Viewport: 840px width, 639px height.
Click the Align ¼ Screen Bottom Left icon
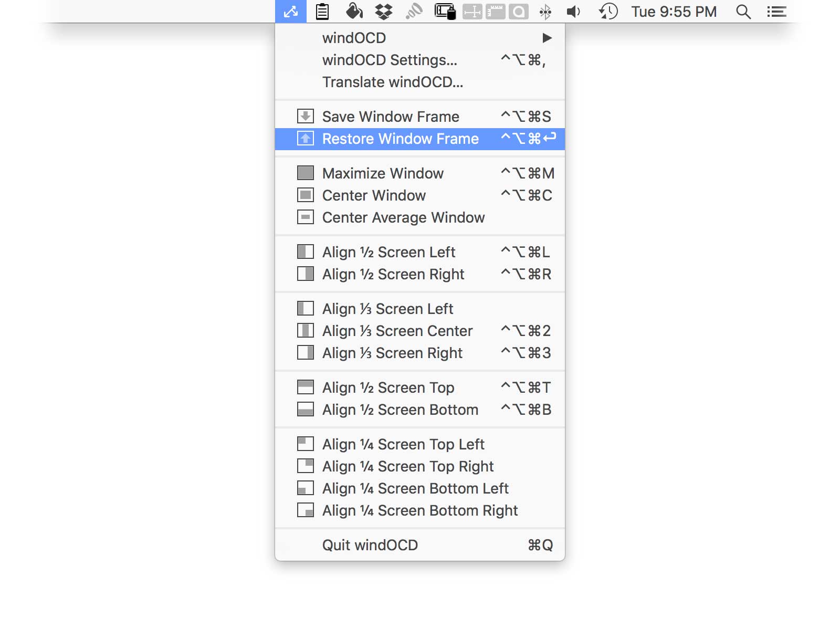306,488
